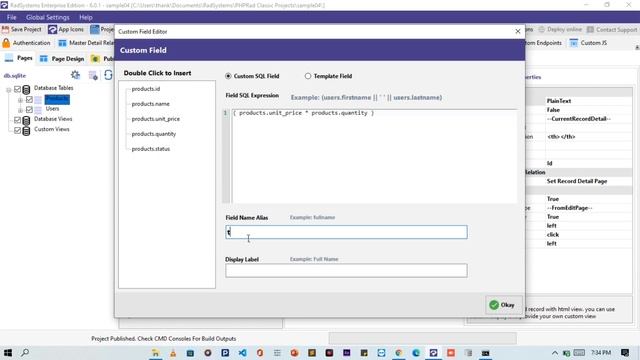The image size is (640, 360).
Task: Close the Custom Field Editor dialog
Action: coord(518,31)
